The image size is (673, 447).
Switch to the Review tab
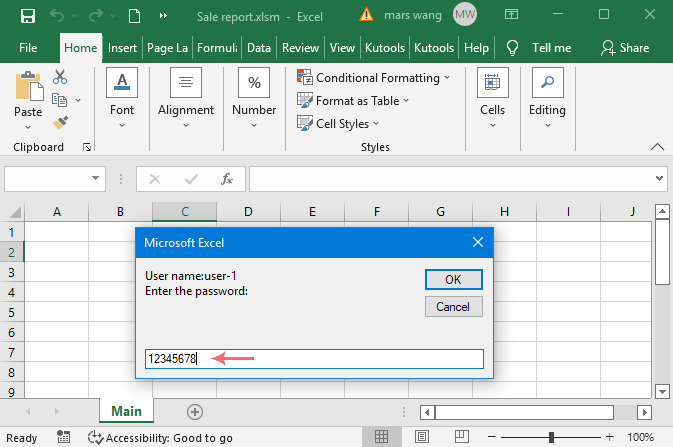coord(300,47)
